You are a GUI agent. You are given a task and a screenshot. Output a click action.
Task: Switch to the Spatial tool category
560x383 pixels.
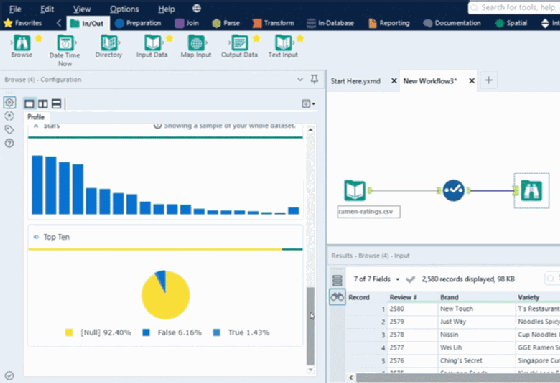(x=511, y=23)
